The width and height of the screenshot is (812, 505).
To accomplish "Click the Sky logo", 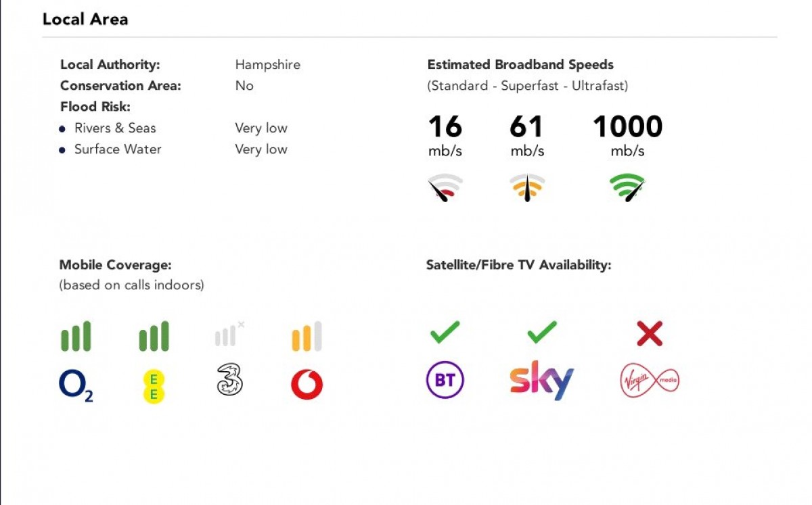I will click(x=541, y=380).
